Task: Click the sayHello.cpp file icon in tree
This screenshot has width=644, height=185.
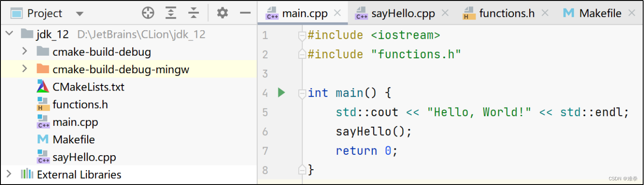Action: pos(43,157)
